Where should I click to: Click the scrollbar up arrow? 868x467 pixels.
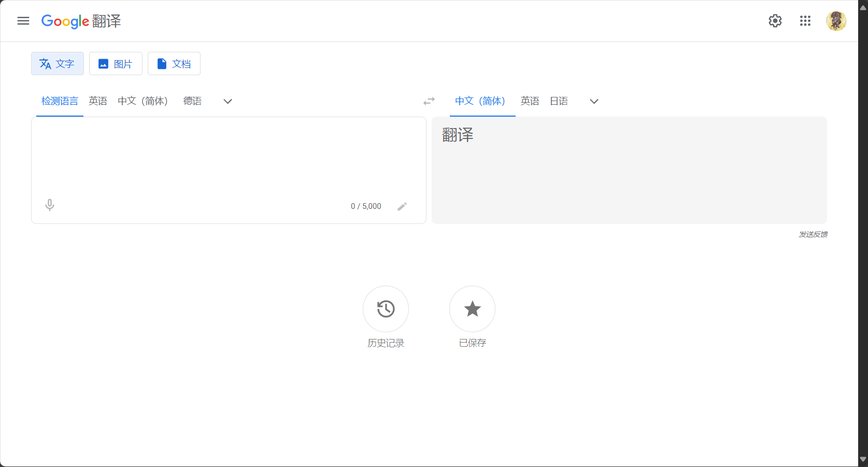click(x=863, y=7)
